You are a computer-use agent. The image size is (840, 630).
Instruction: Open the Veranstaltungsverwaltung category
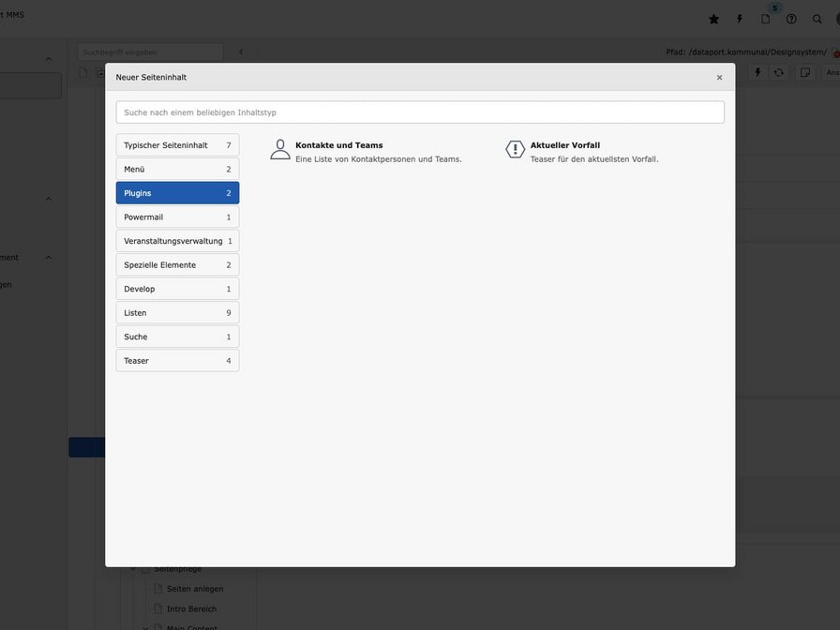[177, 241]
